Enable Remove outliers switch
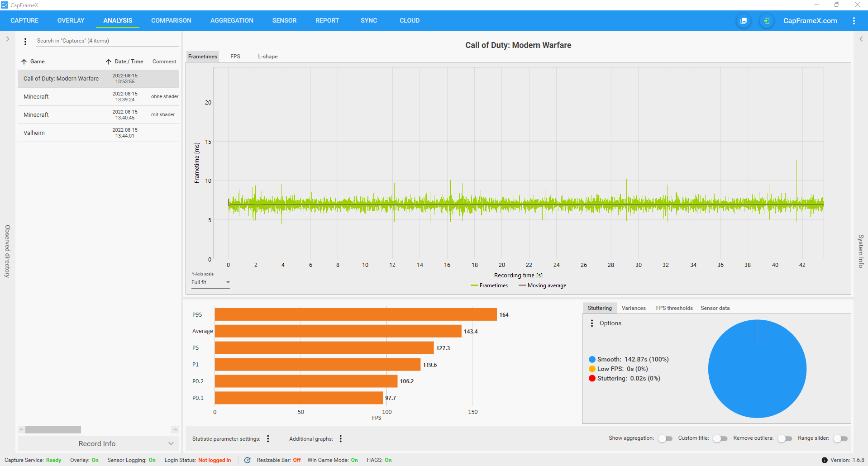Viewport: 868px width, 466px height. click(785, 438)
